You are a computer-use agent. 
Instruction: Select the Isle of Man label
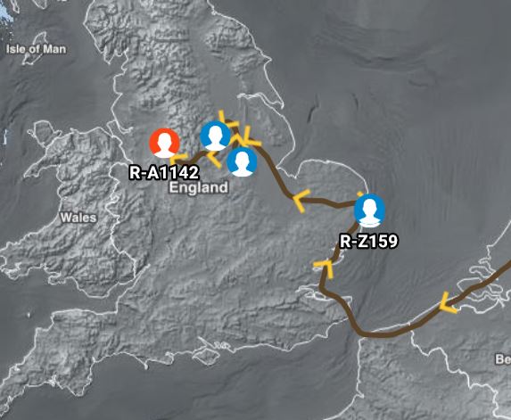coord(37,49)
